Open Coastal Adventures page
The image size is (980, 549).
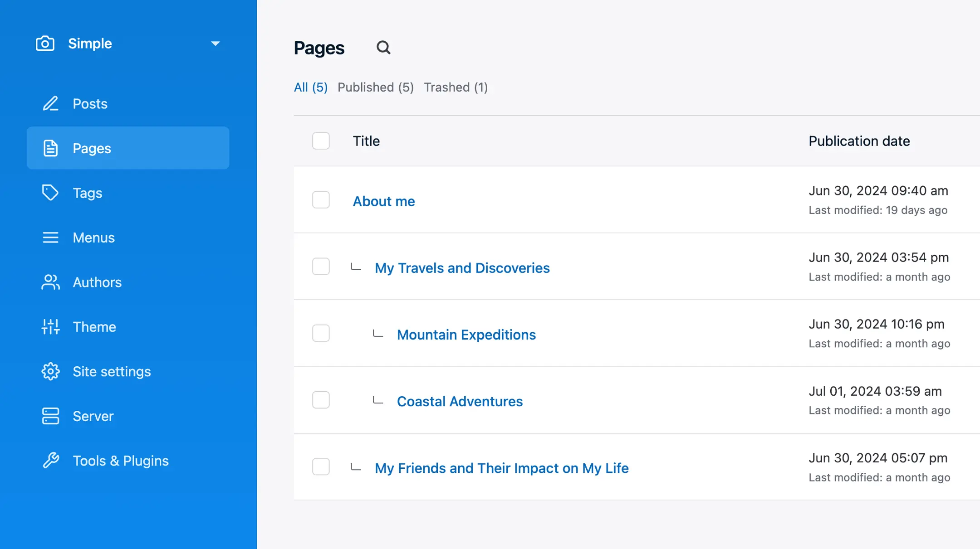[460, 401]
